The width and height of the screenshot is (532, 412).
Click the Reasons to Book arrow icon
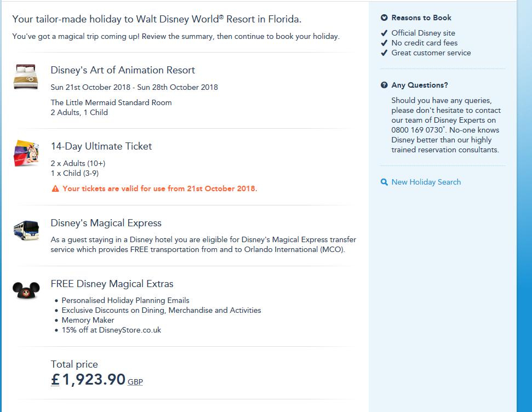384,18
